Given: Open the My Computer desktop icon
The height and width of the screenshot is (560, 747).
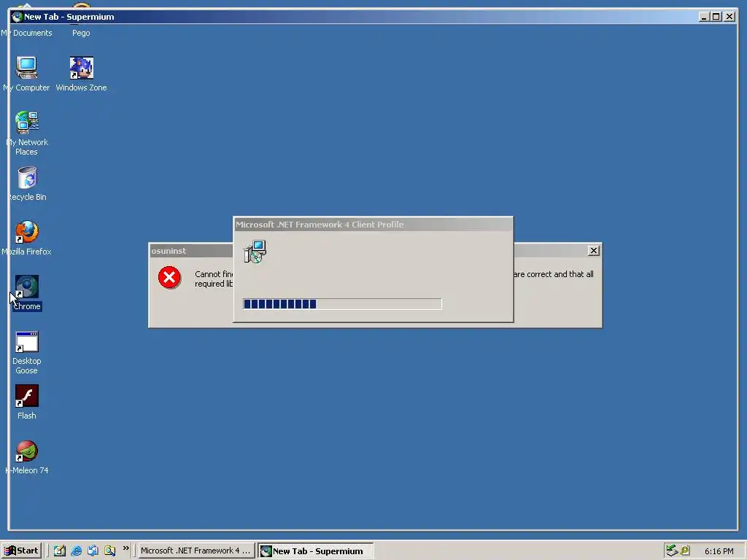Looking at the screenshot, I should 27,68.
